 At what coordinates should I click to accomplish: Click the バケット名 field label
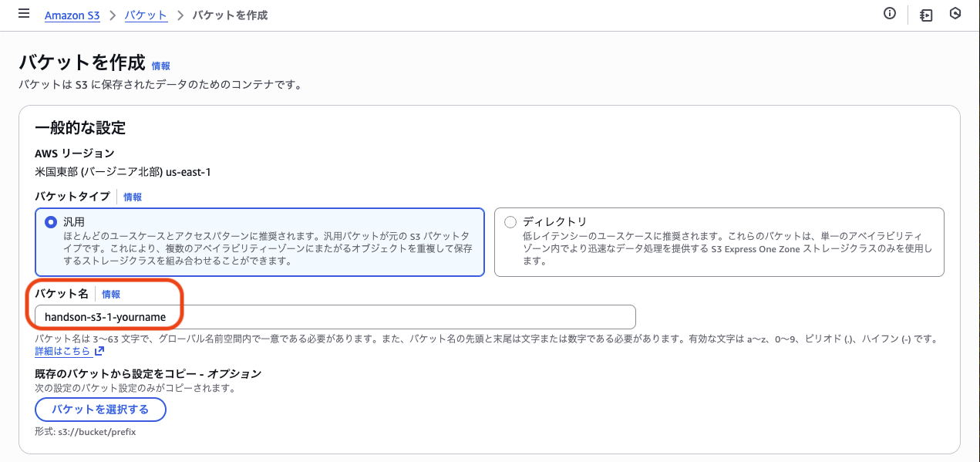click(62, 294)
